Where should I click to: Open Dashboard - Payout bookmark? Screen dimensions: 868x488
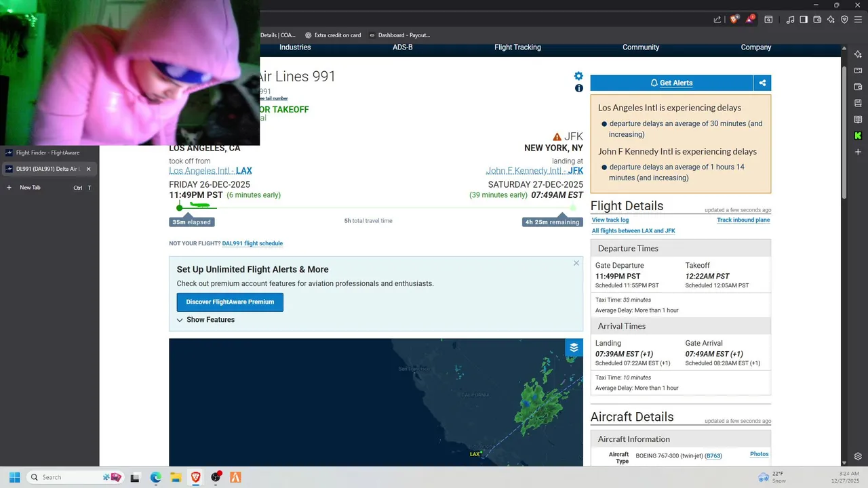tap(399, 35)
